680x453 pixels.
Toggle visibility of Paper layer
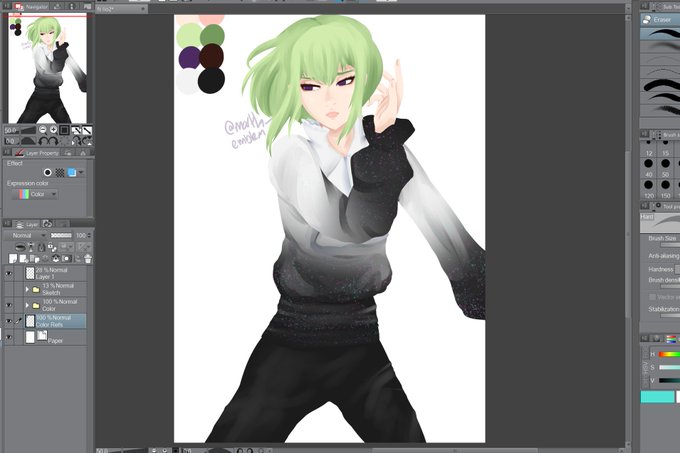click(x=9, y=337)
